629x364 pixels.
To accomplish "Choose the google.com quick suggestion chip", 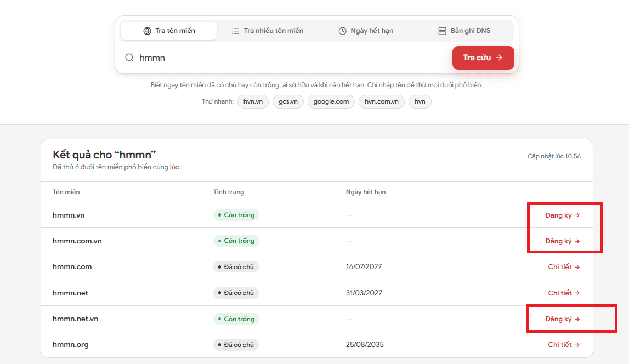I will [331, 101].
